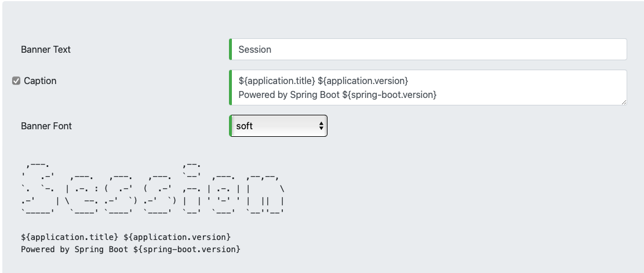The image size is (644, 273).
Task: Click the 'Caption' checkbox label
Action: pyautogui.click(x=40, y=81)
